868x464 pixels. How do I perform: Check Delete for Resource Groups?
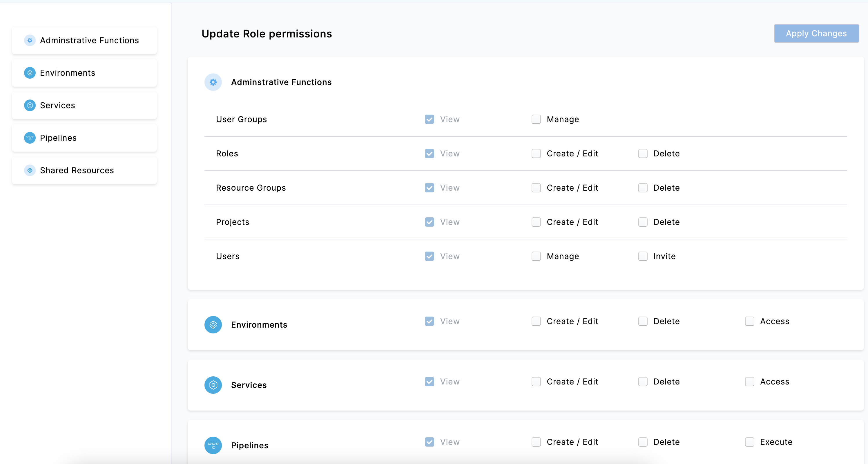[643, 188]
